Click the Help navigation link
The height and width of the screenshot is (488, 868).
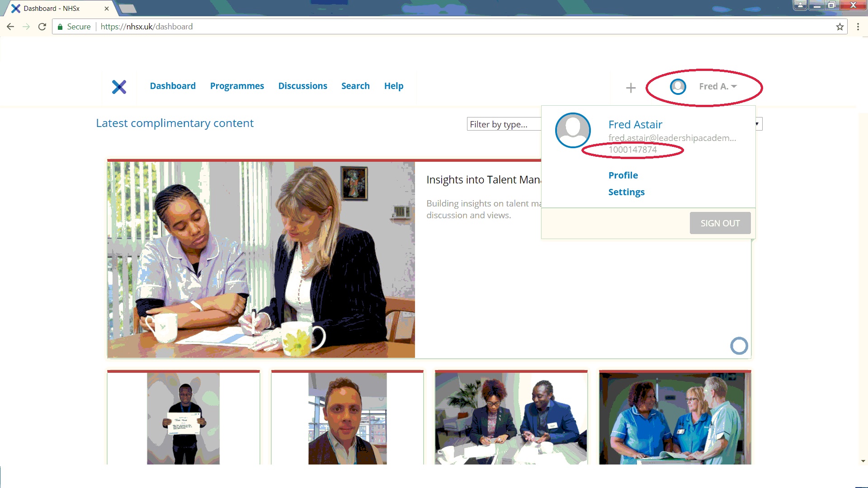[x=393, y=86]
